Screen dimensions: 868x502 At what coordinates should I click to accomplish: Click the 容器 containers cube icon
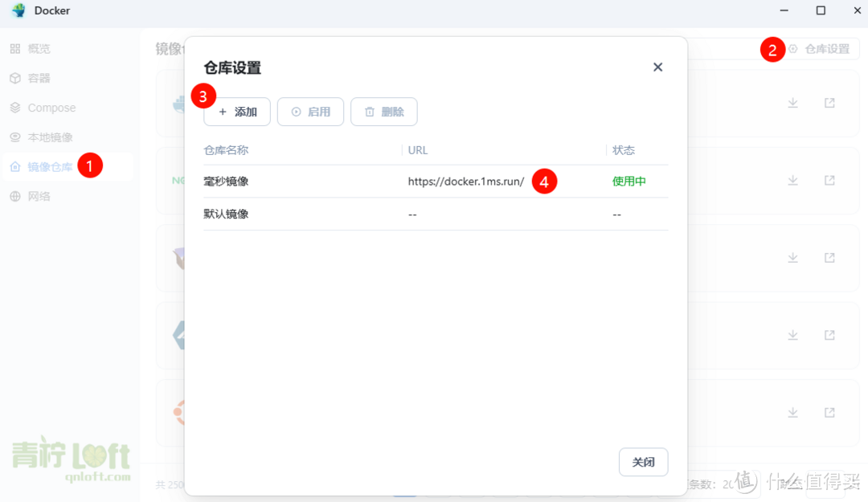[x=14, y=78]
